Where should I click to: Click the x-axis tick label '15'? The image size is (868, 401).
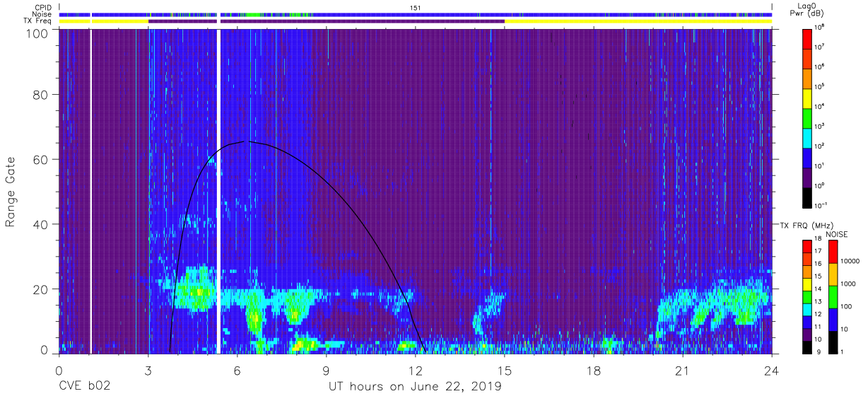[x=505, y=370]
